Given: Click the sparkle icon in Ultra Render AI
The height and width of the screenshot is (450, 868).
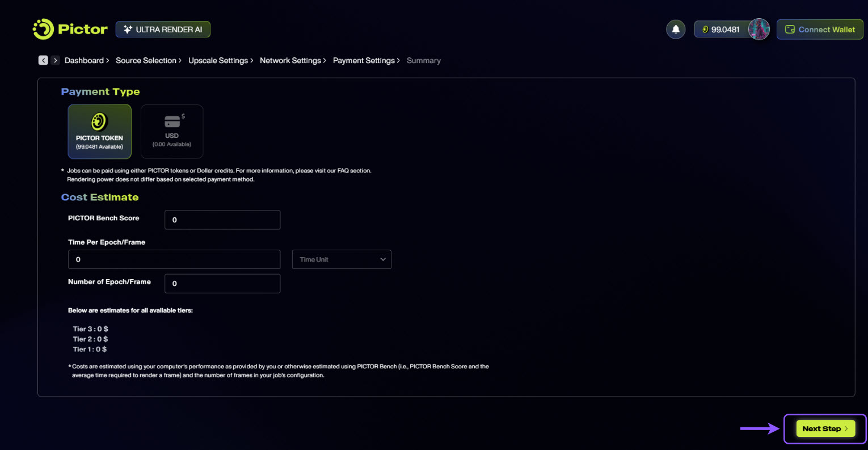Looking at the screenshot, I should click(128, 30).
